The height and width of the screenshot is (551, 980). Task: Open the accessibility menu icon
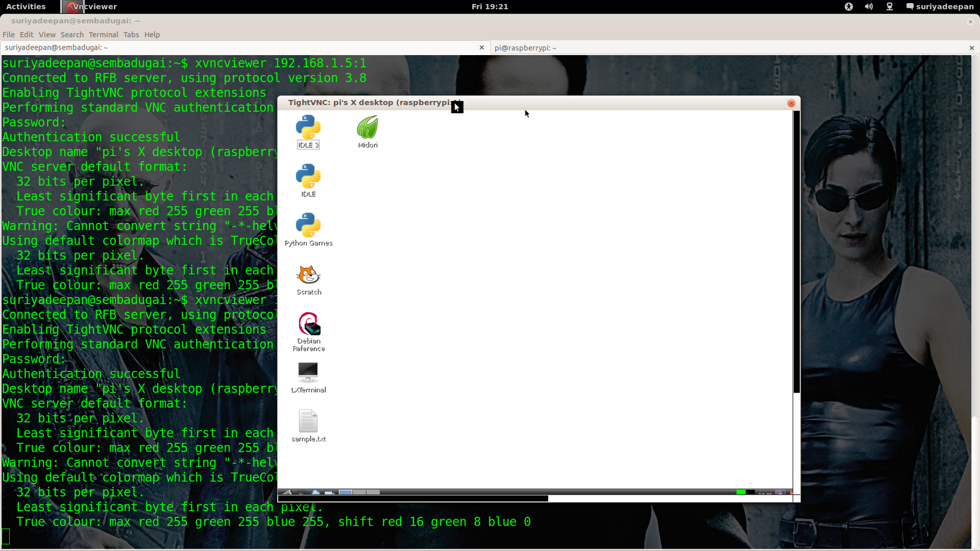click(x=848, y=7)
